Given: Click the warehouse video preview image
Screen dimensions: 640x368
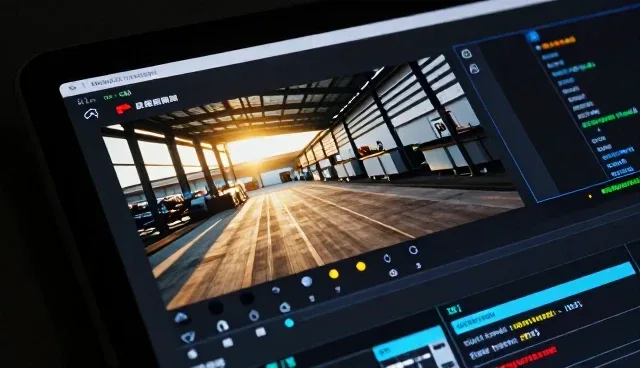Looking at the screenshot, I should click(x=313, y=182).
